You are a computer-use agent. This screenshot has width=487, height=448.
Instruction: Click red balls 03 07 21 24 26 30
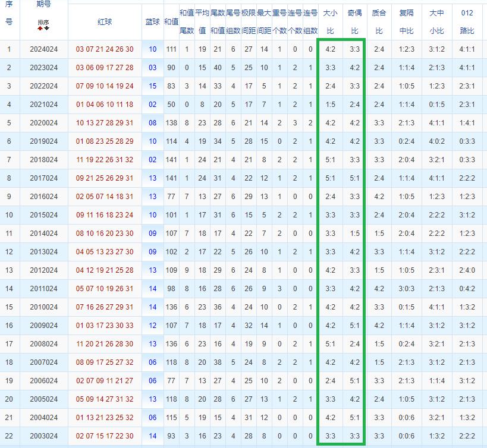point(105,49)
